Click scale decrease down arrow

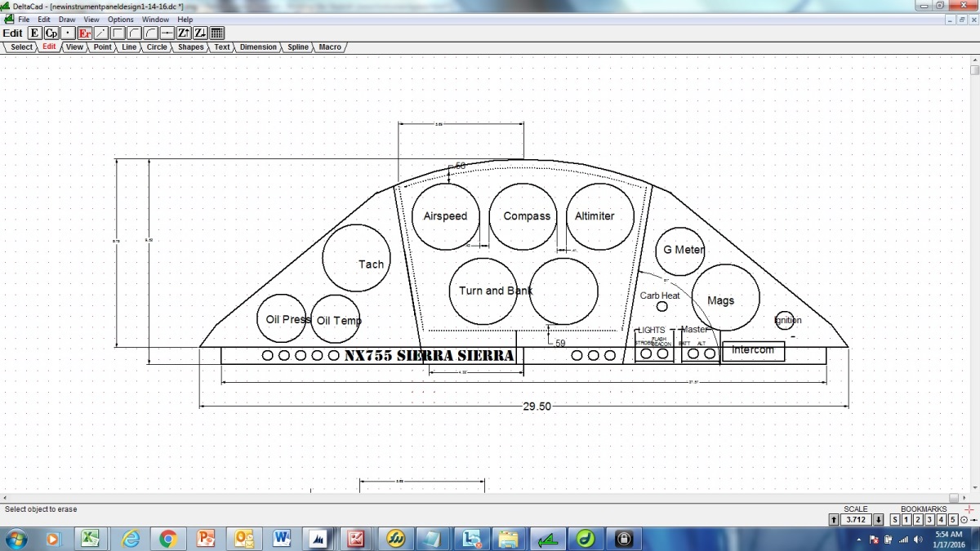pos(879,520)
